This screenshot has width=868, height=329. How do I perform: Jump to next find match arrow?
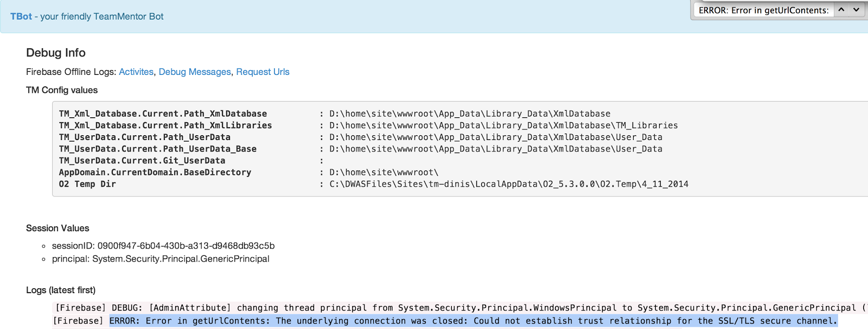(x=856, y=10)
